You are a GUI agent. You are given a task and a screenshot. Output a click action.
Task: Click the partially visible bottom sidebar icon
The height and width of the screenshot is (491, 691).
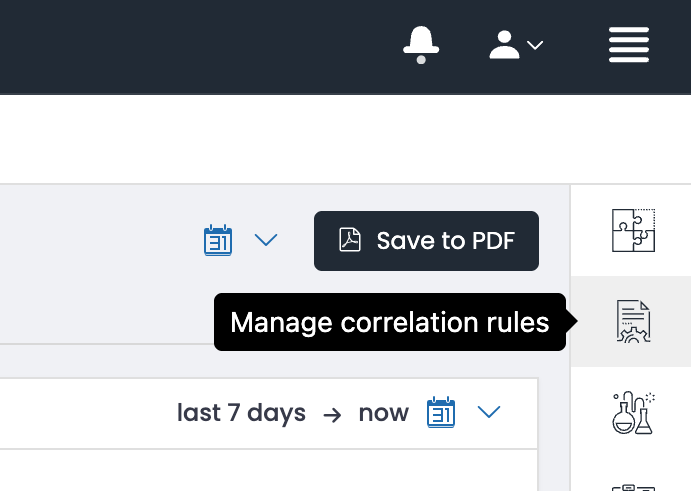tap(633, 487)
